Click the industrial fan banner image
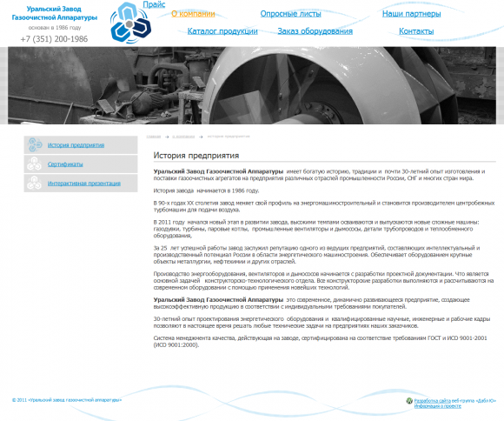The width and height of the screenshot is (504, 421). (x=252, y=85)
